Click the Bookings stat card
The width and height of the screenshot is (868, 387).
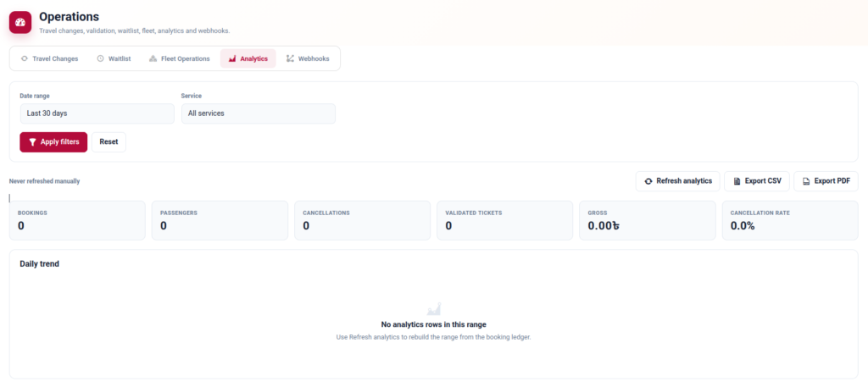pos(77,220)
